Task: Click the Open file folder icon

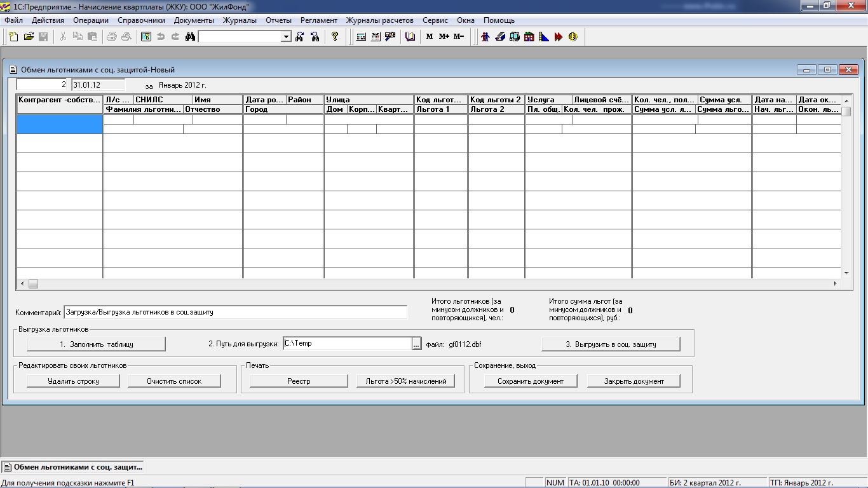Action: pyautogui.click(x=29, y=37)
